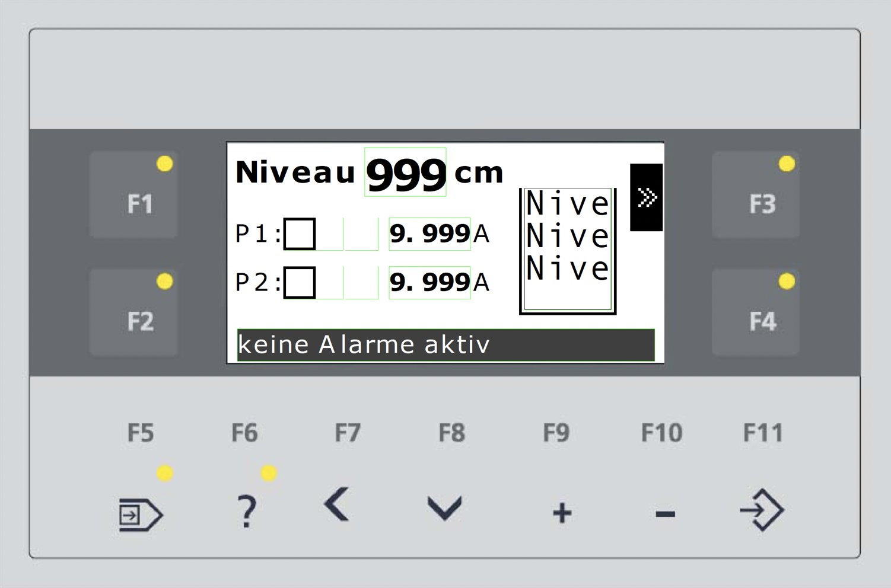This screenshot has width=891, height=588.
Task: Select the Niveau 999 value field
Action: (405, 172)
